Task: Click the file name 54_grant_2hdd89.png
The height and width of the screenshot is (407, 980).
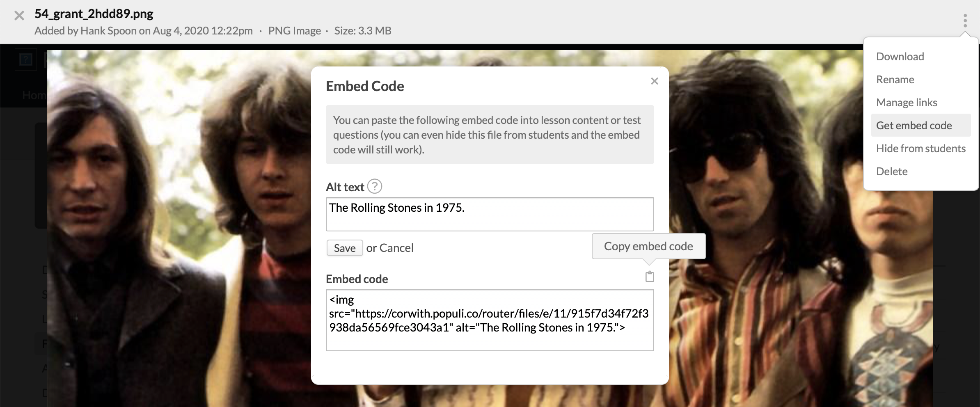Action: [x=94, y=14]
